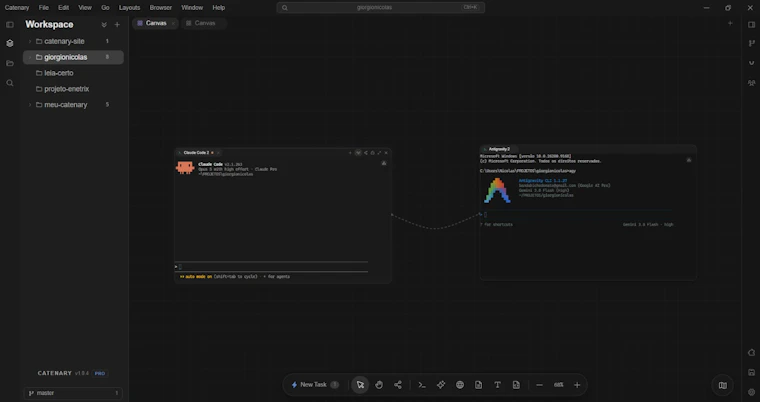The image size is (760, 402).
Task: Expand the meu-catenary folder
Action: [x=30, y=105]
